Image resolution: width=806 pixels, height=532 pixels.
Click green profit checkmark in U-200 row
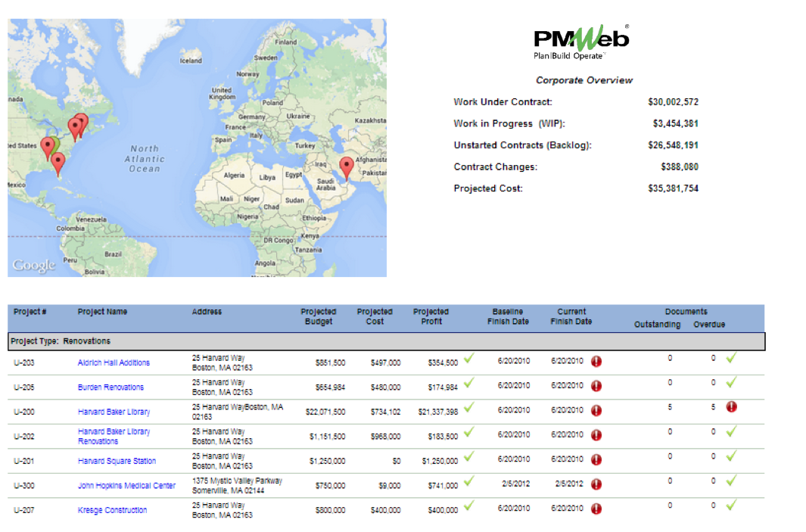pos(468,408)
